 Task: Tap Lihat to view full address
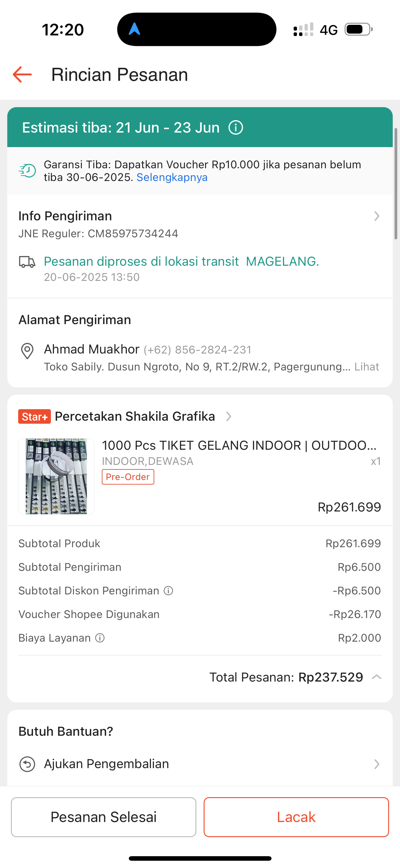tap(367, 367)
